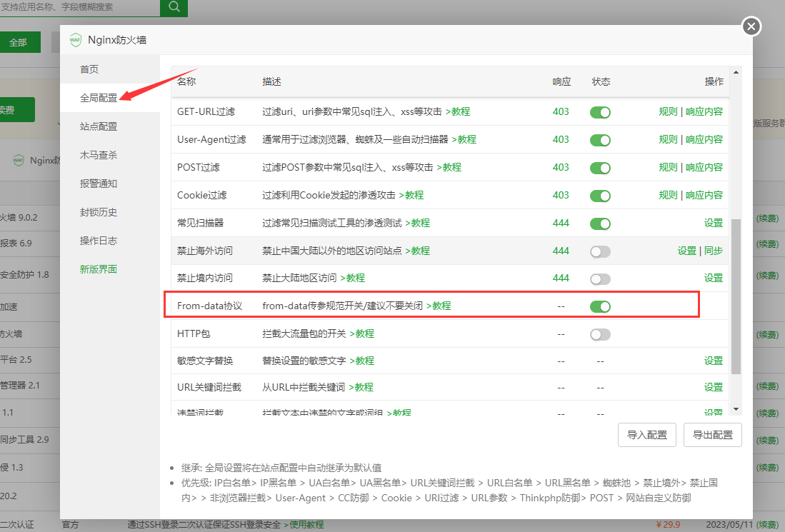Open 规则 for User-Agent过滤
Image resolution: width=785 pixels, height=532 pixels.
coord(668,140)
